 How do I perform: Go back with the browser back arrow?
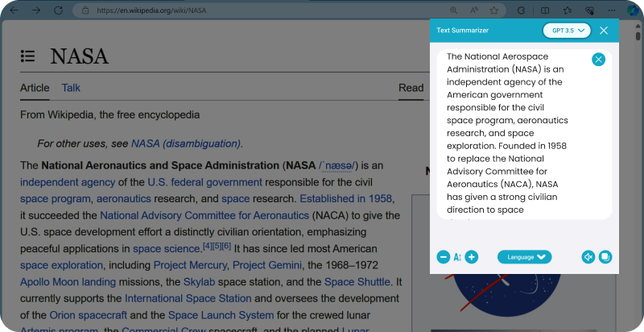[x=14, y=10]
